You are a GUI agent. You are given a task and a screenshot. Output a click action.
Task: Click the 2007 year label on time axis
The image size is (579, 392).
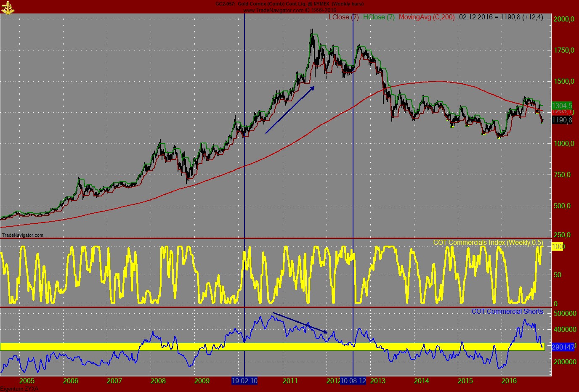click(x=114, y=381)
